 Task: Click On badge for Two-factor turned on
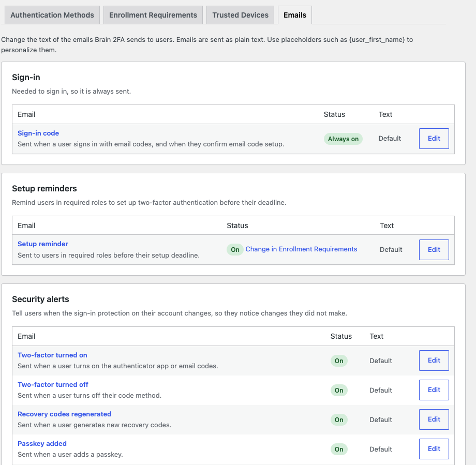339,361
